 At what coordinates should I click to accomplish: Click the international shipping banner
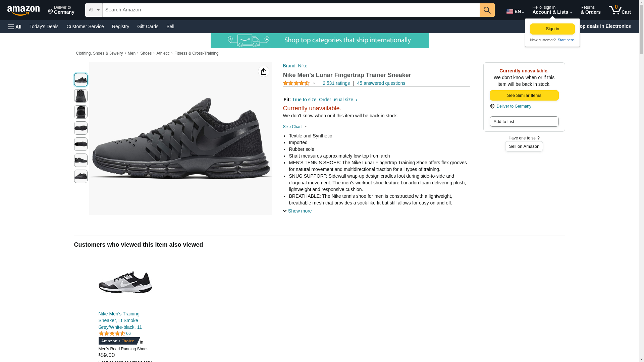tap(319, 41)
